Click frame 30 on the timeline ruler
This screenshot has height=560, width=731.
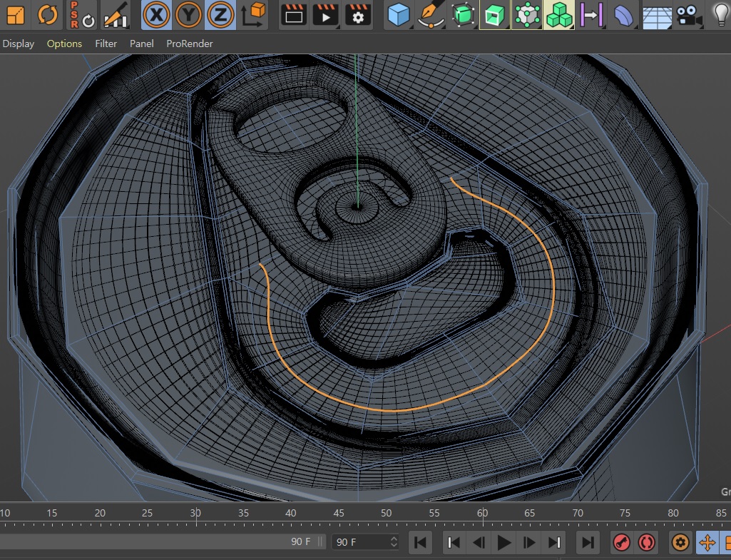point(195,513)
